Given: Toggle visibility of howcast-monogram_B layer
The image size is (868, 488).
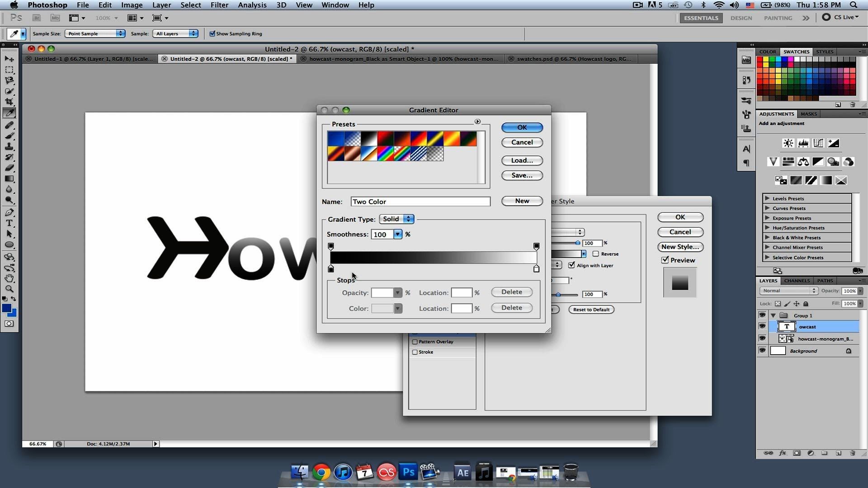Looking at the screenshot, I should coord(762,338).
